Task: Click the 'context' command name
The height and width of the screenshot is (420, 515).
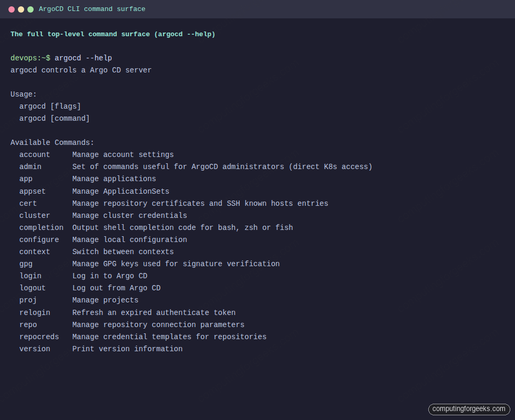Action: point(35,252)
